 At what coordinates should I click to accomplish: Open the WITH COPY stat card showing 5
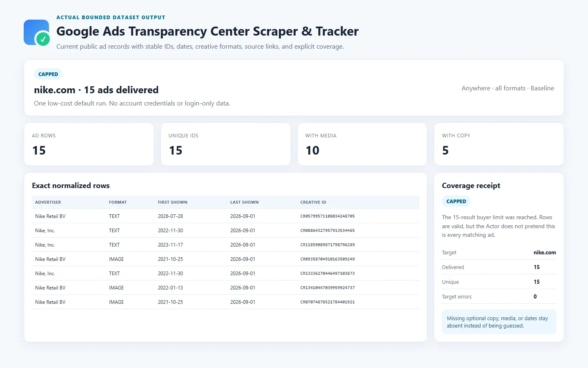(x=499, y=144)
